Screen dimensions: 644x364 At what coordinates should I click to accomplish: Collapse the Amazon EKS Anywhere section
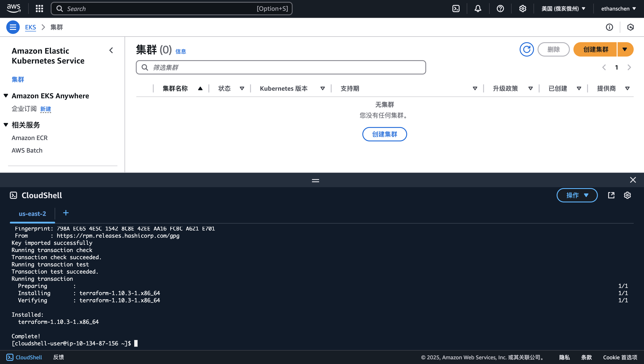click(6, 96)
